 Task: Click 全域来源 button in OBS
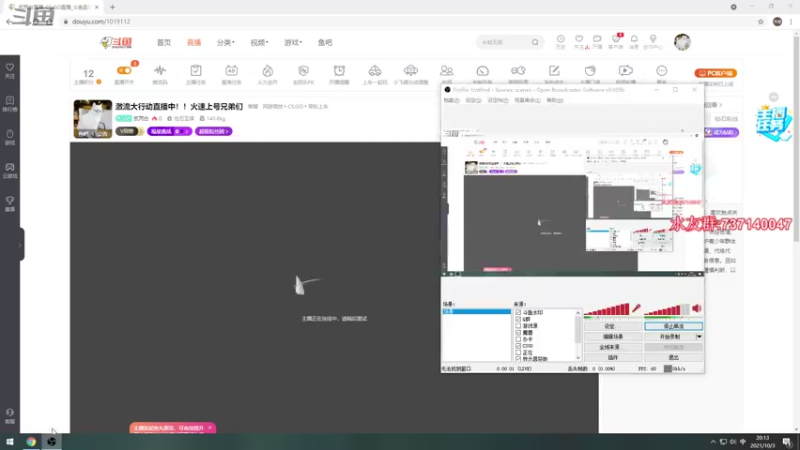pos(613,347)
